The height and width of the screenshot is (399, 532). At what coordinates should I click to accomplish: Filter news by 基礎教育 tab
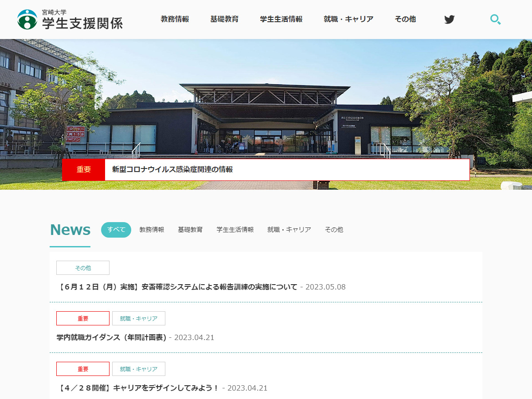pos(190,230)
